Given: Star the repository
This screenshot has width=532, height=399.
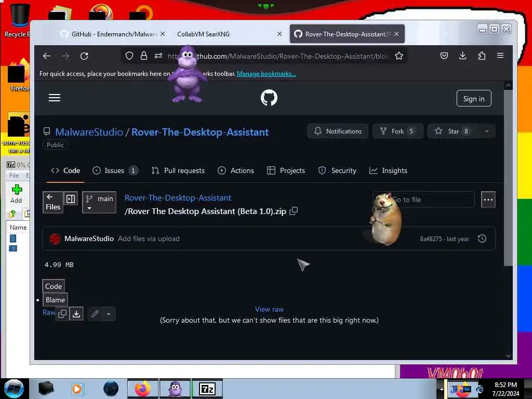Looking at the screenshot, I should coord(453,131).
